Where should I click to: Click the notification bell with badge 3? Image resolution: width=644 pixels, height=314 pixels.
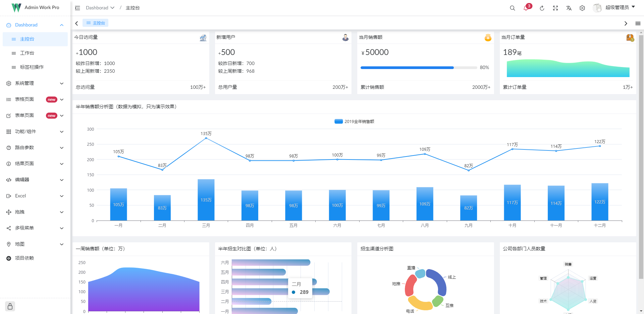526,8
